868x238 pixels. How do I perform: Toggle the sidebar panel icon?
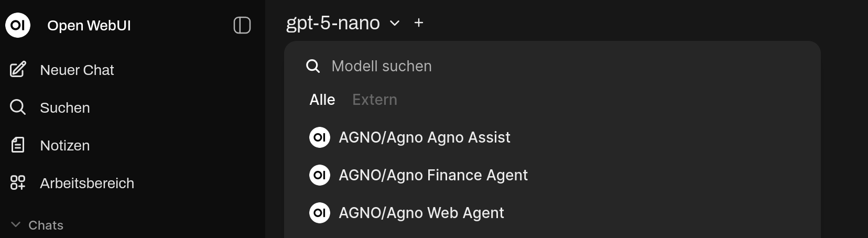point(242,25)
